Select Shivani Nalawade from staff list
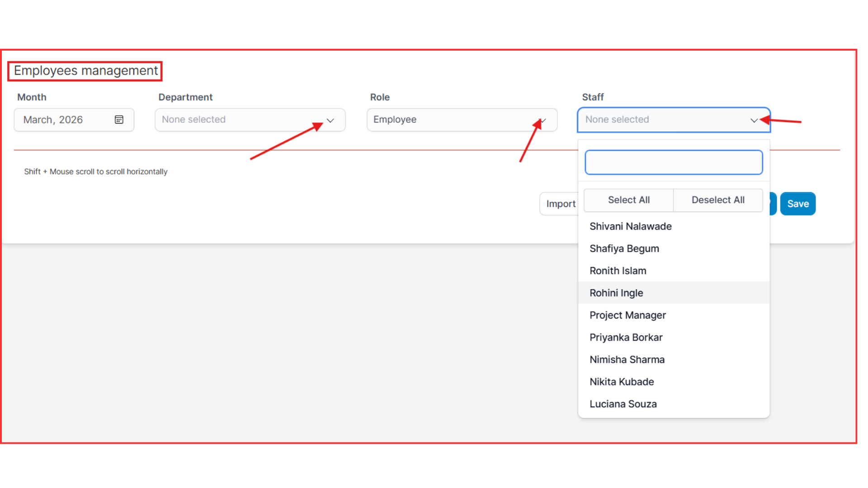This screenshot has height=488, width=868. click(630, 226)
